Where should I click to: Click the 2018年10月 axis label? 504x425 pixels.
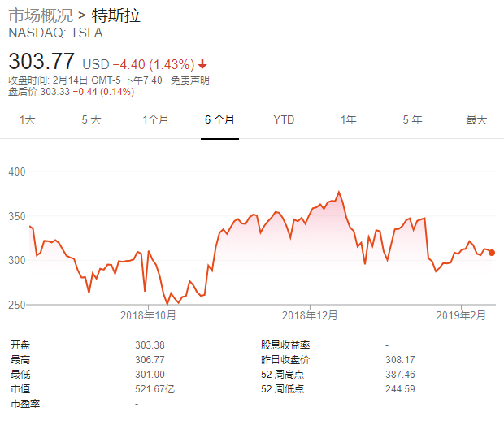click(x=148, y=315)
